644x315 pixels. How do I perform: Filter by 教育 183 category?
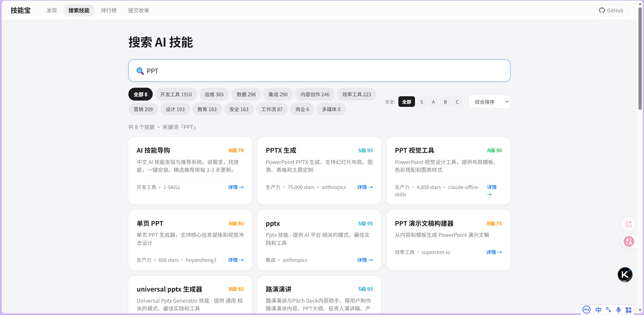pos(207,109)
